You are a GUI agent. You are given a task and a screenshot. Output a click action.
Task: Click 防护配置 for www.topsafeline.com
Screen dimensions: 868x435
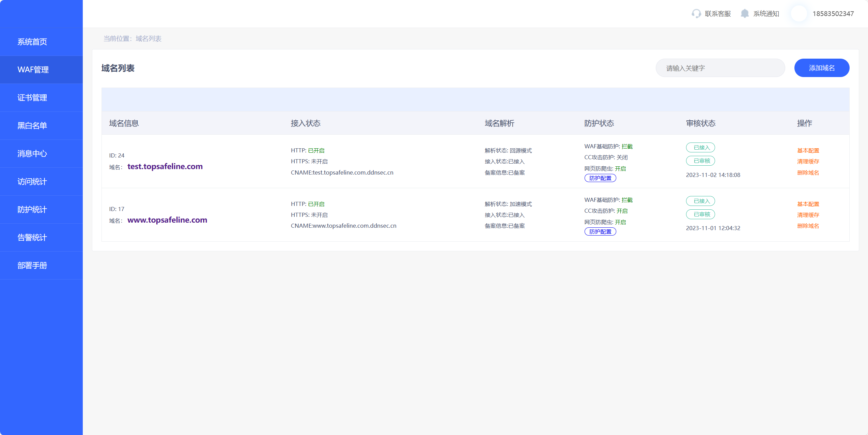[600, 231]
